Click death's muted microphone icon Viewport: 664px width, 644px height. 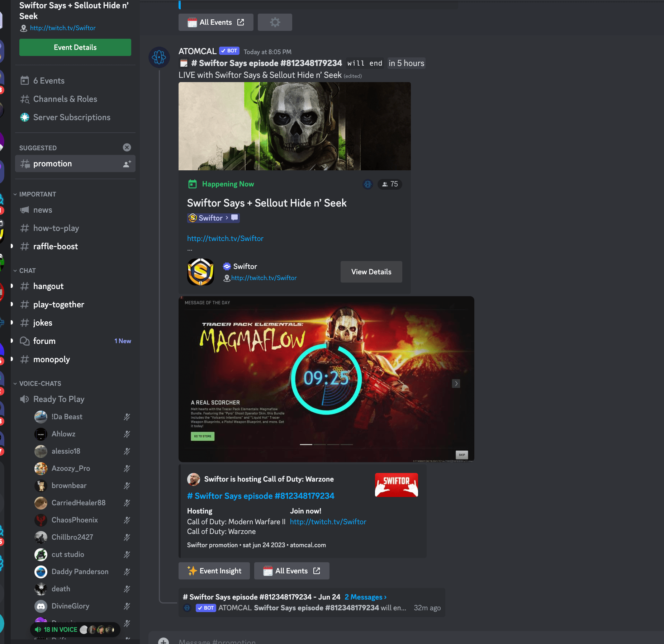coord(127,589)
